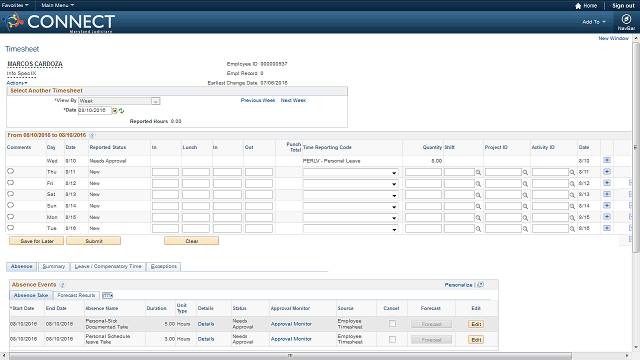This screenshot has width=640, height=360.
Task: Select the Absence Take tab
Action: 31,295
